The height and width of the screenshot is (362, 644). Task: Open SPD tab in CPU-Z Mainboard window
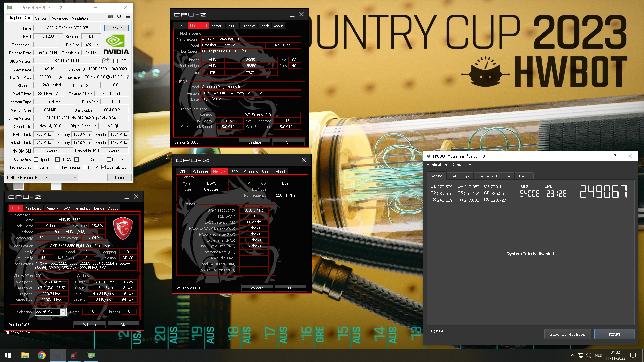[232, 26]
